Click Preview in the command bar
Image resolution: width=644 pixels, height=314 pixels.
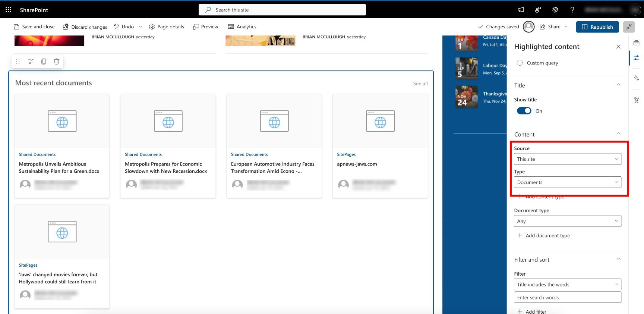(206, 27)
